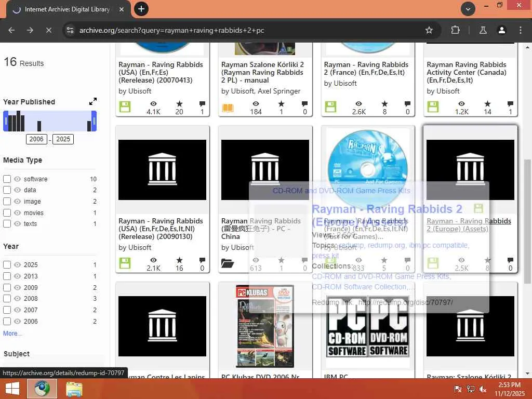Check the 2008 year checkbox
532x399 pixels.
tap(7, 299)
